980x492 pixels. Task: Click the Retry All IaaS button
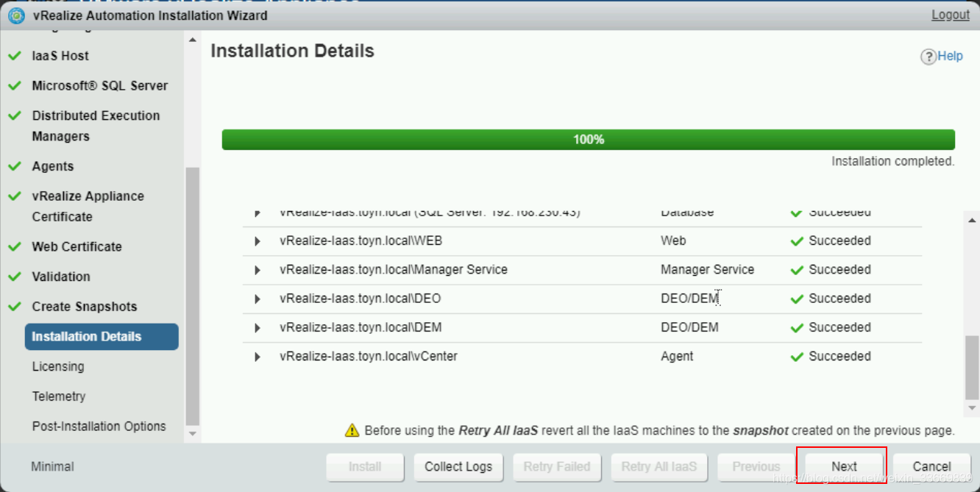659,467
